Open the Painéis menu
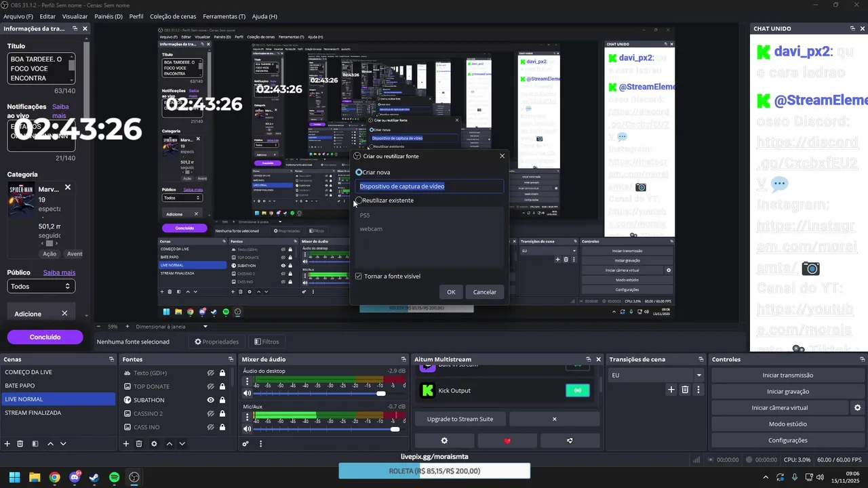Image resolution: width=868 pixels, height=488 pixels. (x=108, y=16)
